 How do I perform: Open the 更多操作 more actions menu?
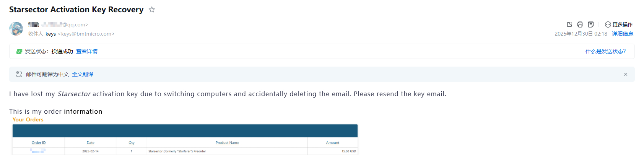[619, 24]
